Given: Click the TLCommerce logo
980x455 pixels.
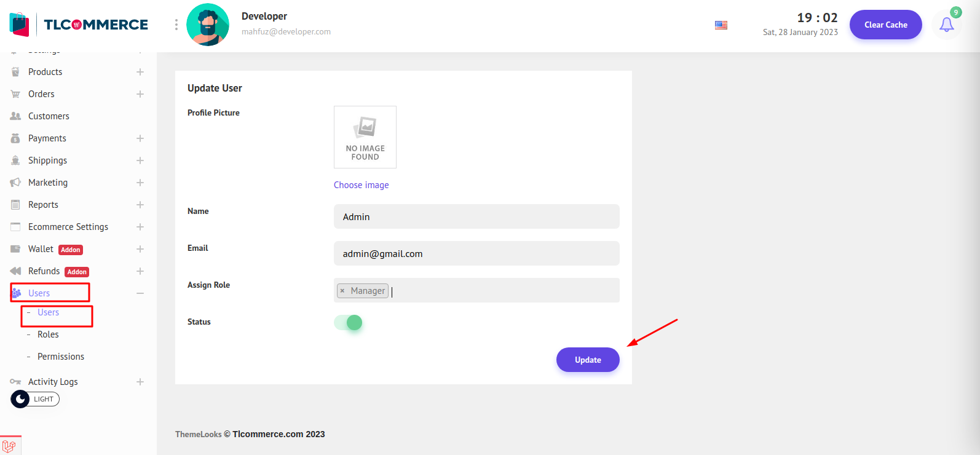Looking at the screenshot, I should (x=79, y=25).
